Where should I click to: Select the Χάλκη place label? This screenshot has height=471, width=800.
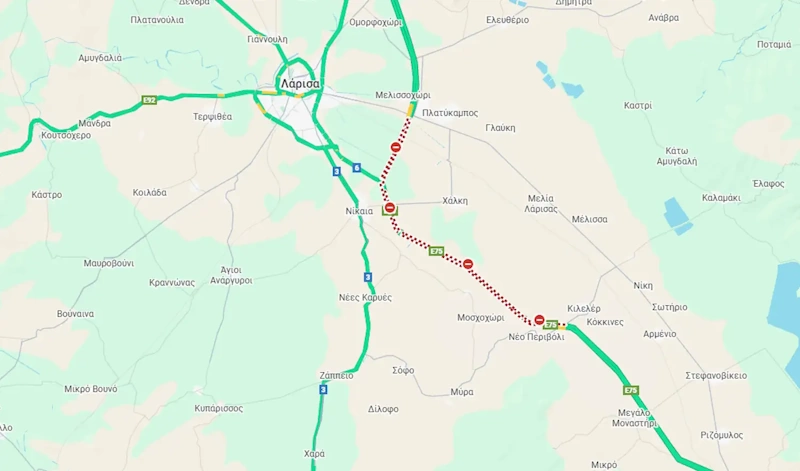[x=455, y=201]
